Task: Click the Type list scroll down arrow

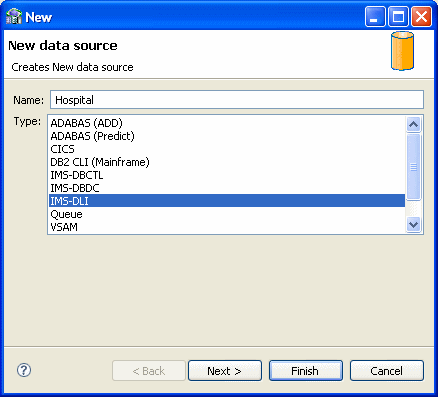Action: click(x=414, y=225)
